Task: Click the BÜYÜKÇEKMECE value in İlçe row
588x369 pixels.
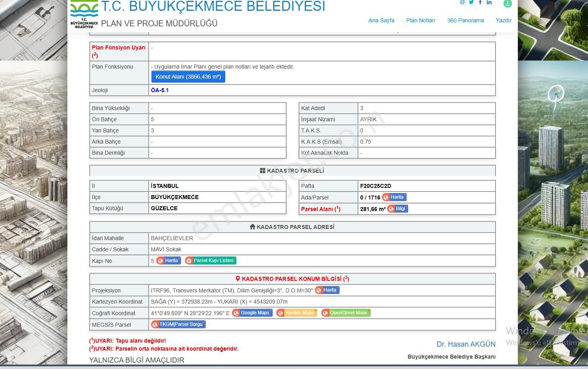Action: 175,197
